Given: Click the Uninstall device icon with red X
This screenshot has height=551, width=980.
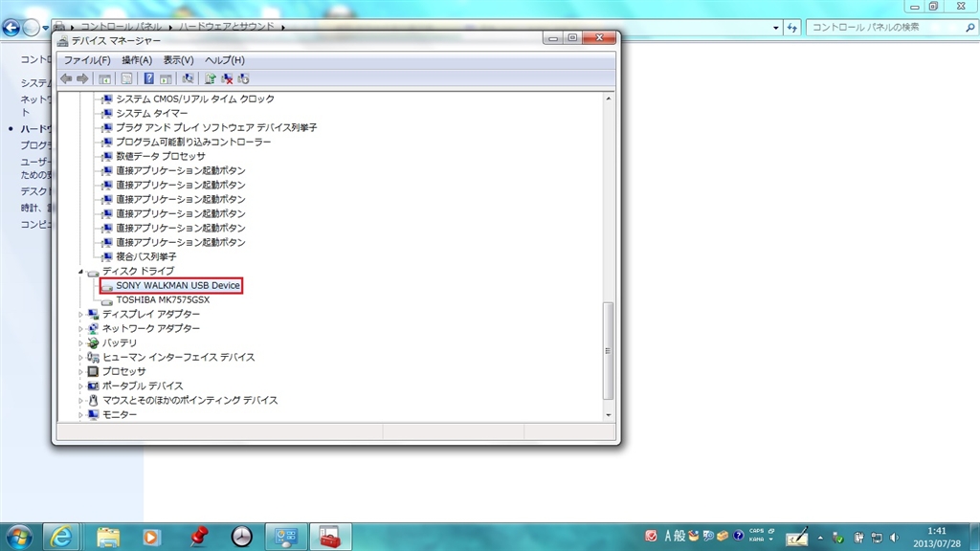Looking at the screenshot, I should (227, 78).
